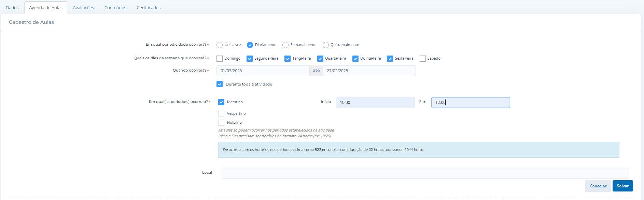Toggle the Sexta-feira checkbox
Image resolution: width=644 pixels, height=200 pixels.
(x=390, y=59)
